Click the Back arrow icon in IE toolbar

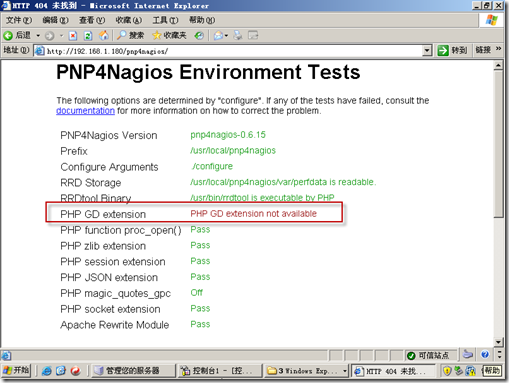8,35
